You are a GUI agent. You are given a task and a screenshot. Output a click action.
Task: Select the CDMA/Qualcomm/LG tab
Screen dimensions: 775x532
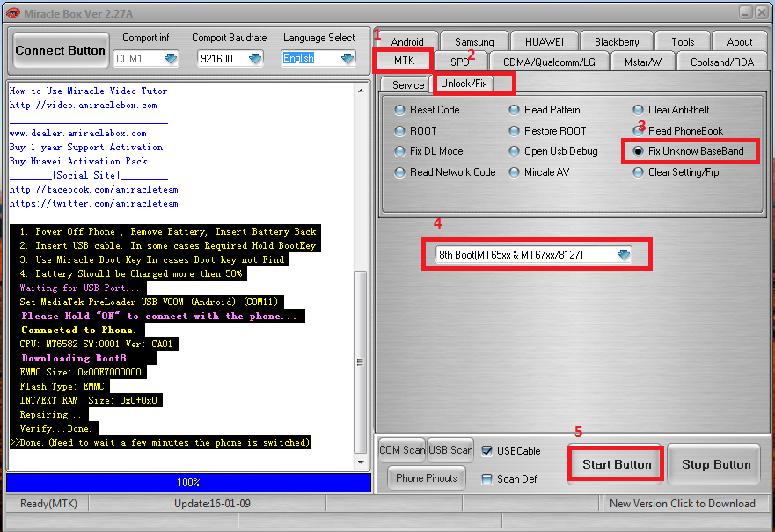coord(549,62)
